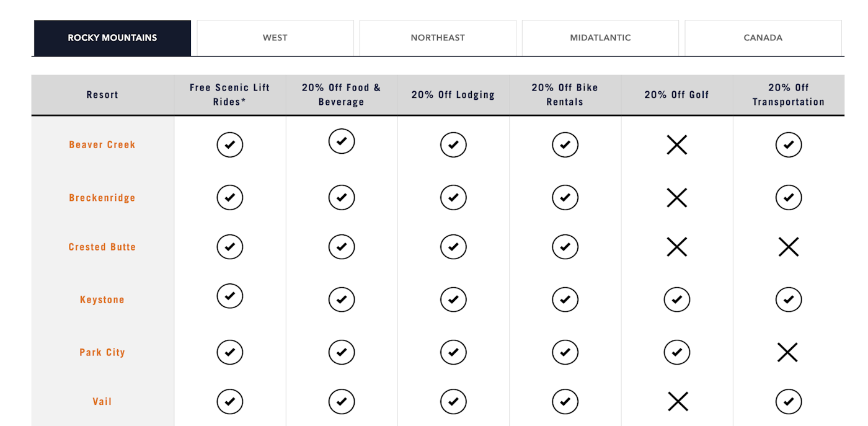Select the Midatlantic tab
The height and width of the screenshot is (426, 868).
pyautogui.click(x=600, y=38)
